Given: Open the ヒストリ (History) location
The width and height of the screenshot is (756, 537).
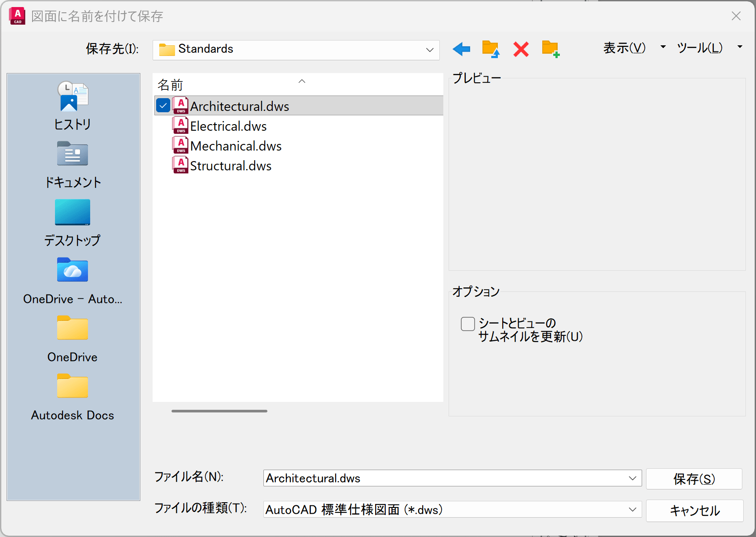Looking at the screenshot, I should 73,106.
